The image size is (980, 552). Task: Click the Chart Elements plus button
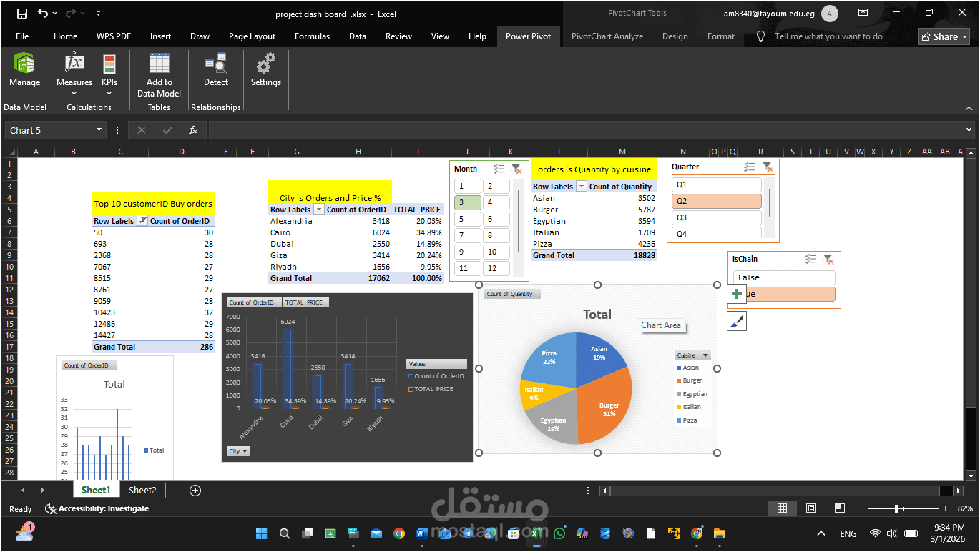(x=737, y=294)
